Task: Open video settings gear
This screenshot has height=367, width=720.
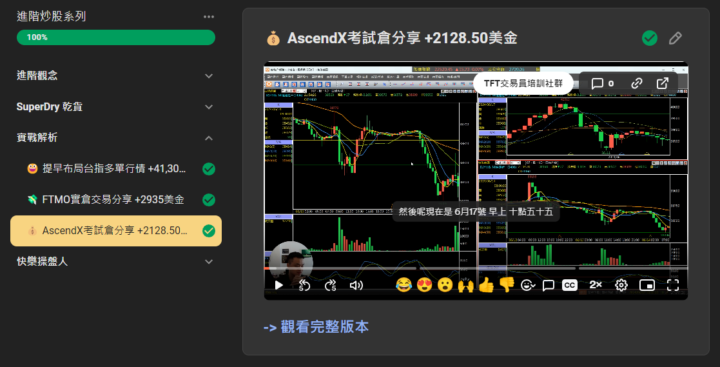Action: click(x=621, y=285)
